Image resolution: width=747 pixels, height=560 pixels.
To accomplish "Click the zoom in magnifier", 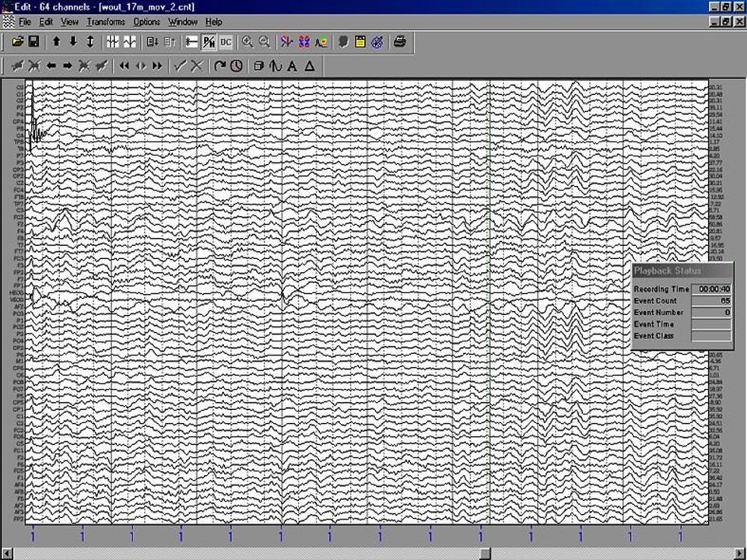I will pos(247,42).
